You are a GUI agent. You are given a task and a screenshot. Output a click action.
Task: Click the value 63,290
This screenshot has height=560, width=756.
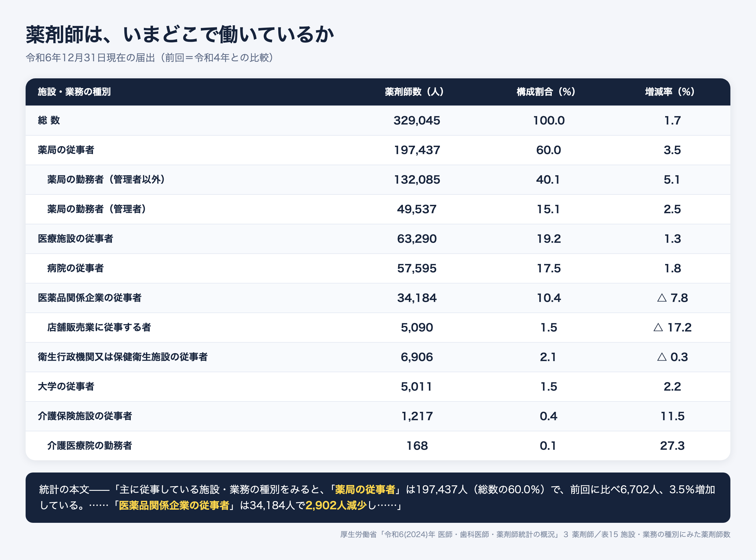click(x=417, y=239)
